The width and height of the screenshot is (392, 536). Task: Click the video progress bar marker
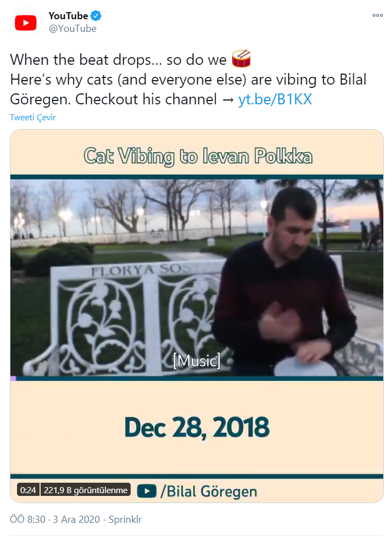click(x=13, y=378)
